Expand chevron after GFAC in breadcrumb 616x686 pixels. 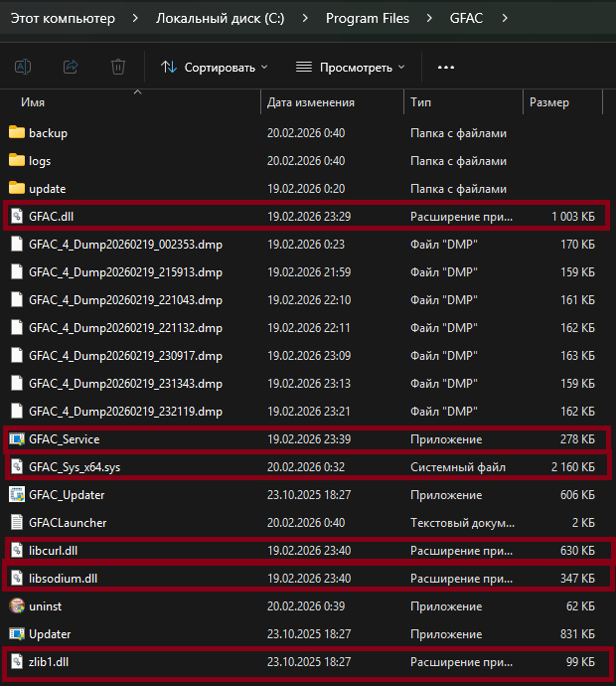(x=506, y=18)
